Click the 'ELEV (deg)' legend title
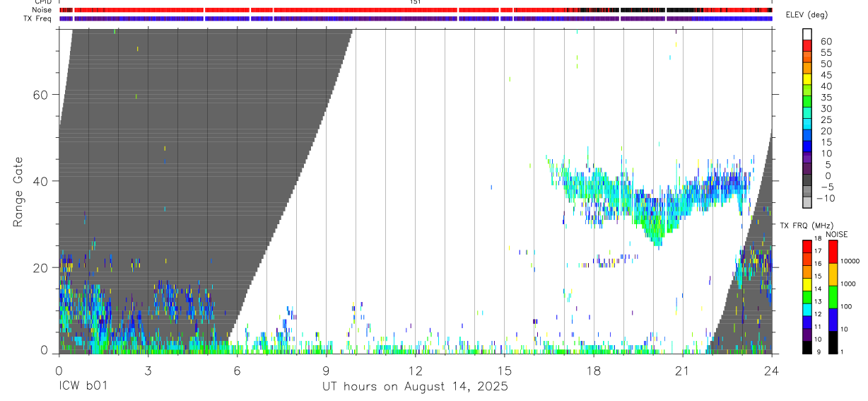The height and width of the screenshot is (401, 868). [x=806, y=14]
